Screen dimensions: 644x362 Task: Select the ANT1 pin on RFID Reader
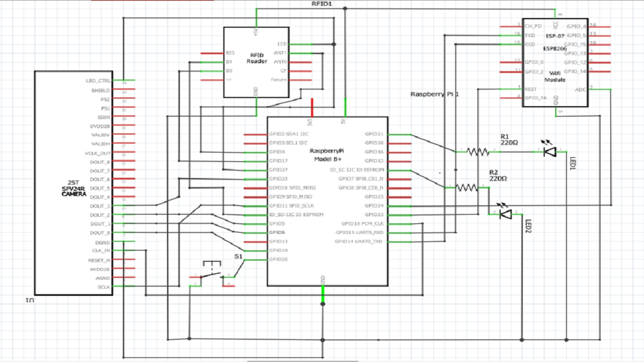pyautogui.click(x=281, y=53)
